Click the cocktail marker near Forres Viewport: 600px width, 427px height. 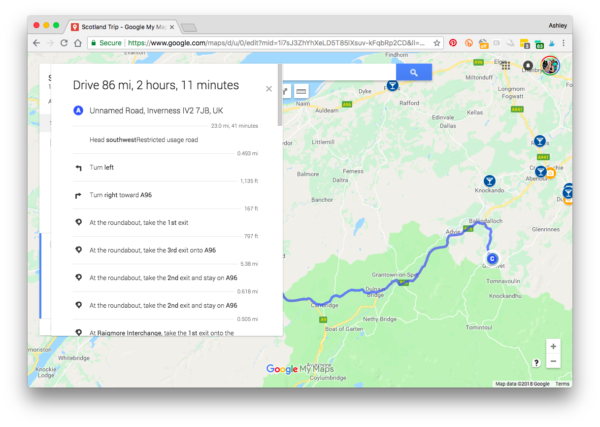(392, 85)
